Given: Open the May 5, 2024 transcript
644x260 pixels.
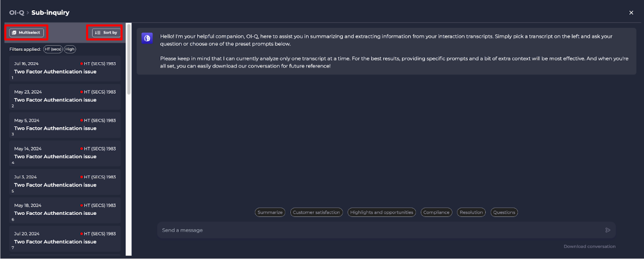Looking at the screenshot, I should 65,126.
